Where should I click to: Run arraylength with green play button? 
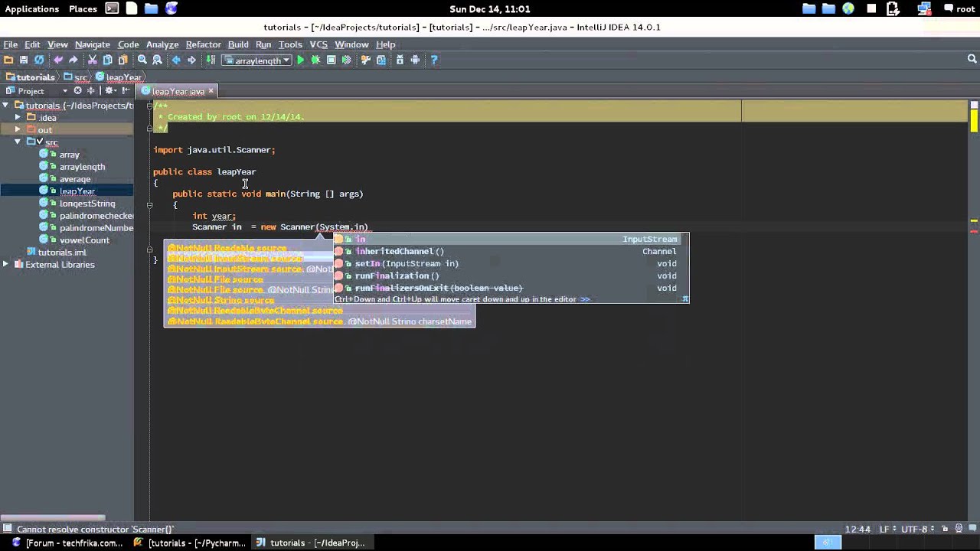pyautogui.click(x=301, y=60)
